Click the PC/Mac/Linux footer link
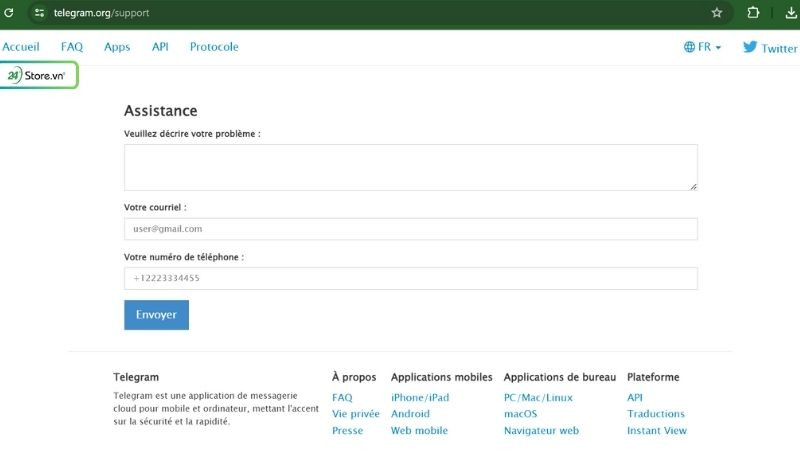The height and width of the screenshot is (457, 800). click(x=538, y=397)
